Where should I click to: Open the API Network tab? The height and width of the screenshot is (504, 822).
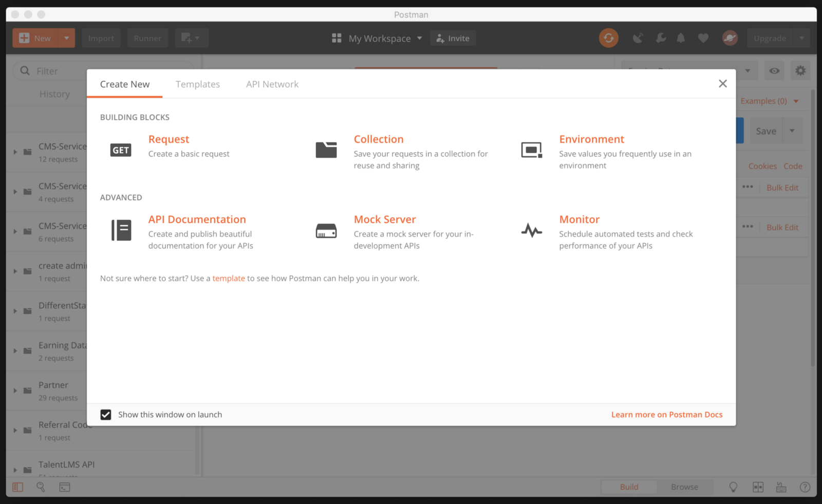coord(272,84)
